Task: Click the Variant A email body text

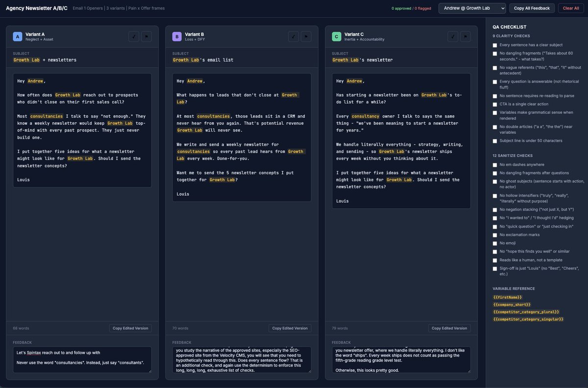Action: (x=82, y=130)
